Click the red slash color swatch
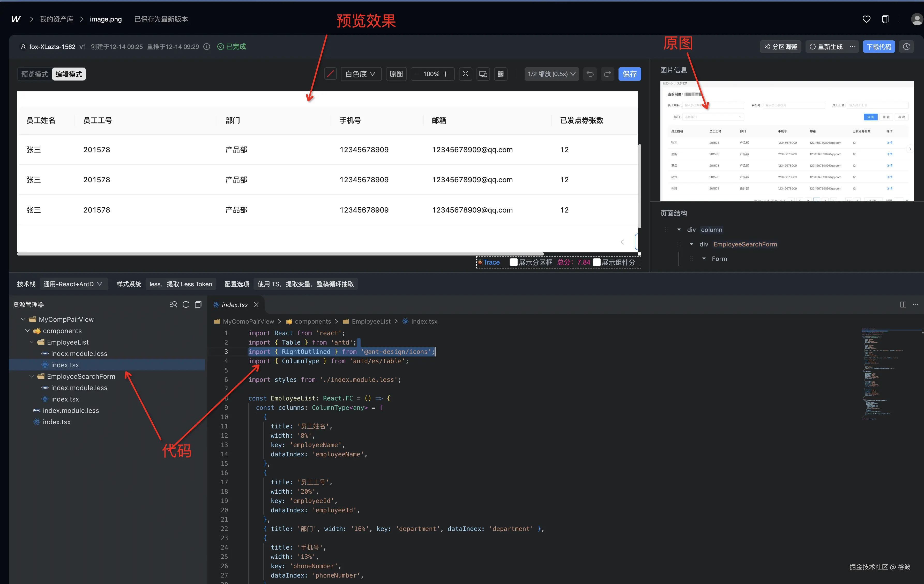Viewport: 924px width, 584px height. [x=330, y=74]
